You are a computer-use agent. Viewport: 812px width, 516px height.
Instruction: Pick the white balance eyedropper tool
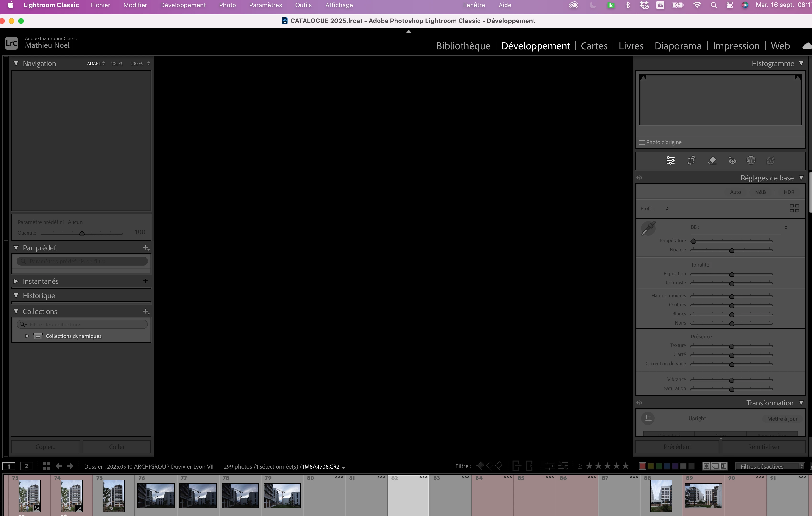[x=648, y=228]
